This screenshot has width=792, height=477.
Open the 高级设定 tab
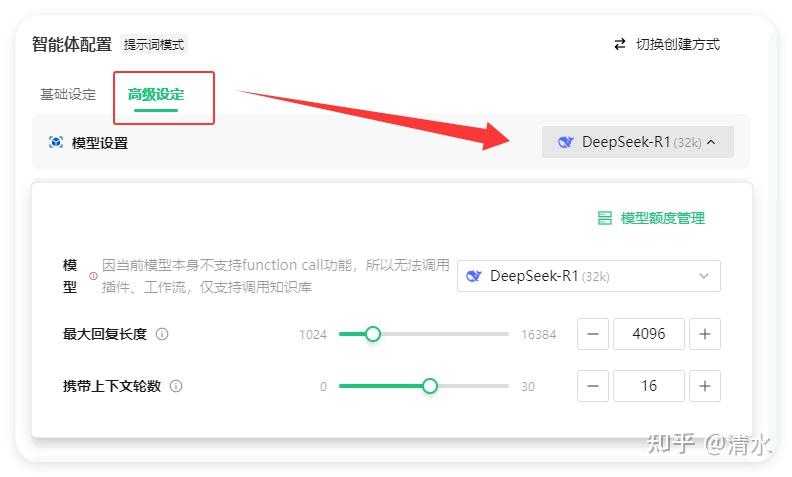[x=156, y=94]
